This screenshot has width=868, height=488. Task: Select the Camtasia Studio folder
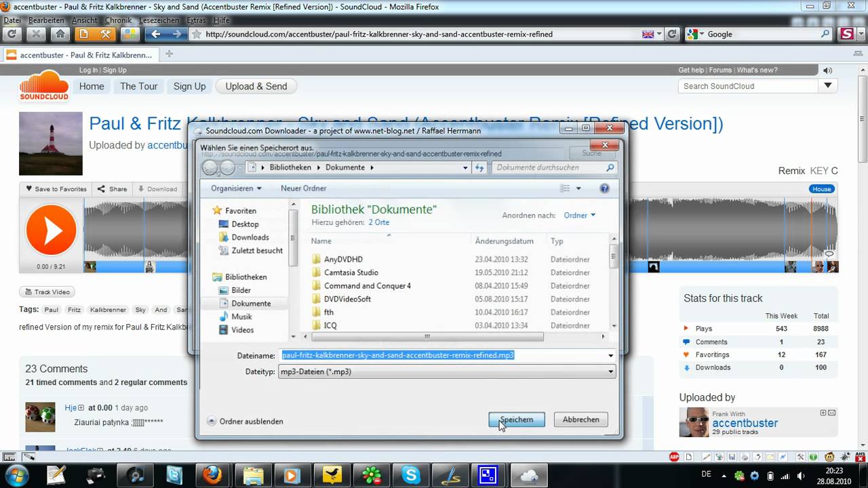point(351,272)
